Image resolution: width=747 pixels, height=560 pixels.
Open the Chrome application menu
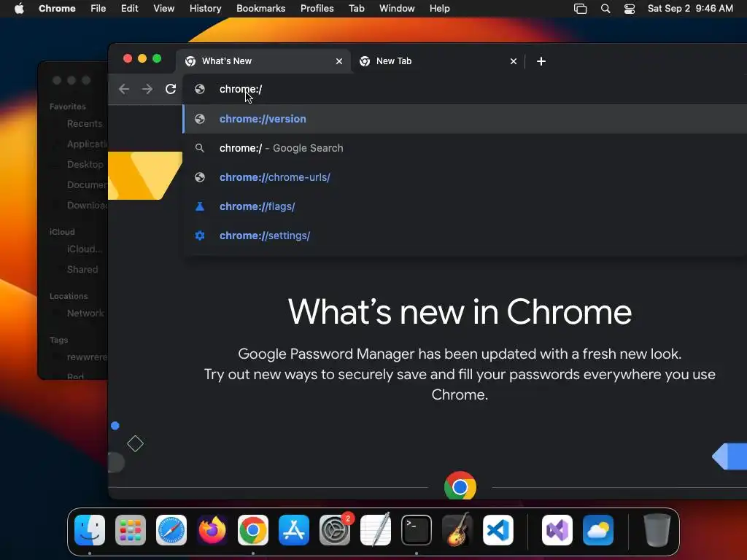coord(57,9)
